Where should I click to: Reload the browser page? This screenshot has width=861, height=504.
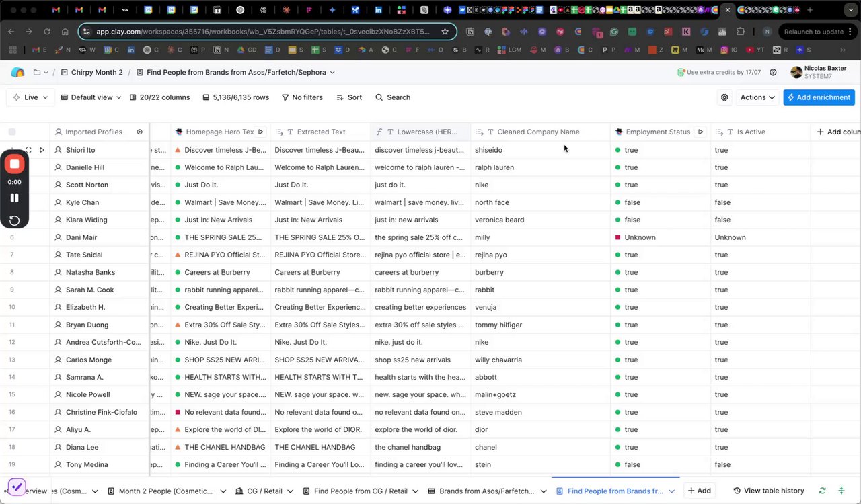coord(47,32)
